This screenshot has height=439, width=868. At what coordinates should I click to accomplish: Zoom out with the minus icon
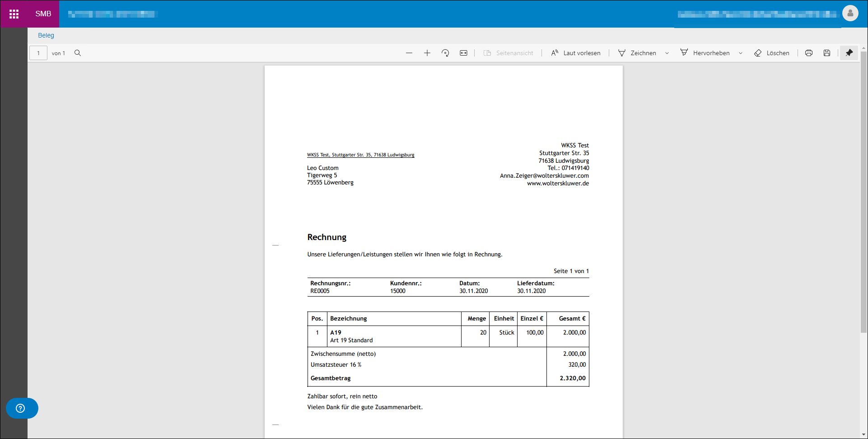[x=409, y=53]
